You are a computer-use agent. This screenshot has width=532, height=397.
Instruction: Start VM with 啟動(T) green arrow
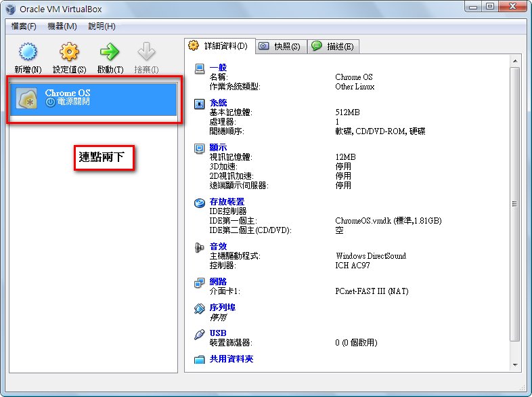click(110, 51)
